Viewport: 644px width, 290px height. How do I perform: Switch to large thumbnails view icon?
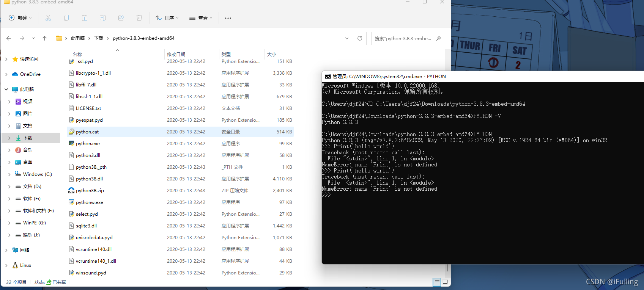(x=445, y=282)
